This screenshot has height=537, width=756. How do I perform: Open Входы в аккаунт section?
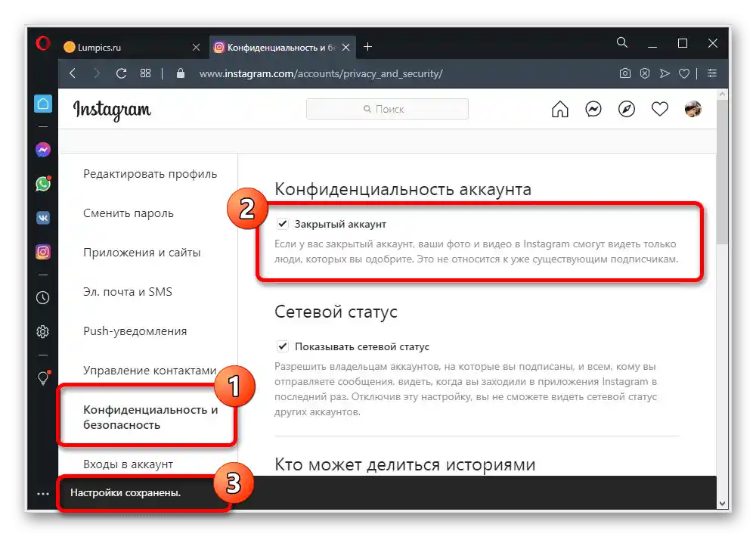click(x=128, y=464)
